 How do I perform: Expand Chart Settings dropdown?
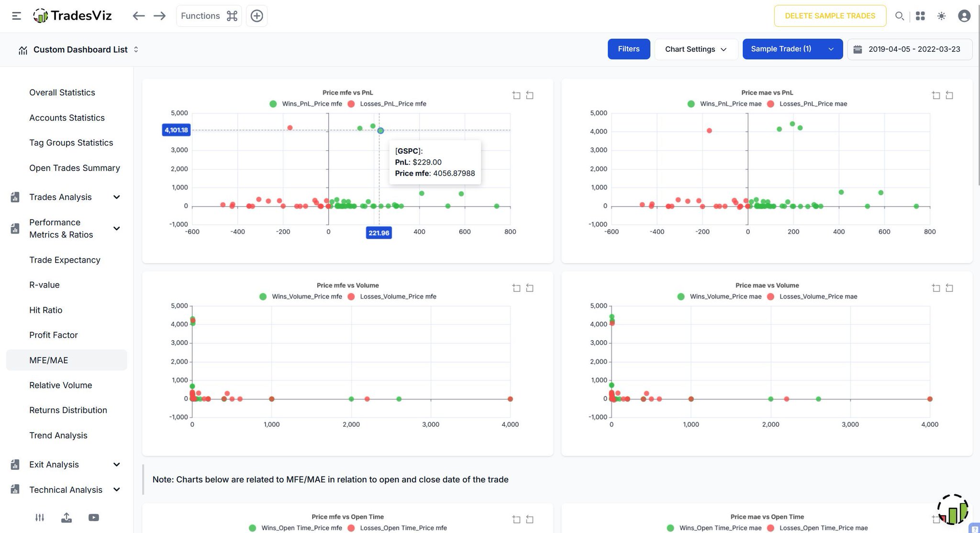pyautogui.click(x=695, y=49)
